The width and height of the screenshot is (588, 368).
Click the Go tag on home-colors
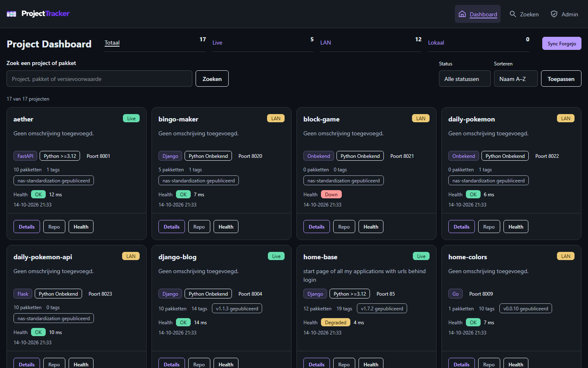pos(455,294)
